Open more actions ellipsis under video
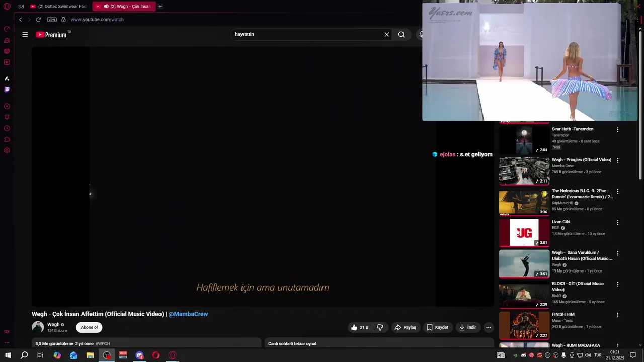The image size is (644, 362). coord(489,327)
